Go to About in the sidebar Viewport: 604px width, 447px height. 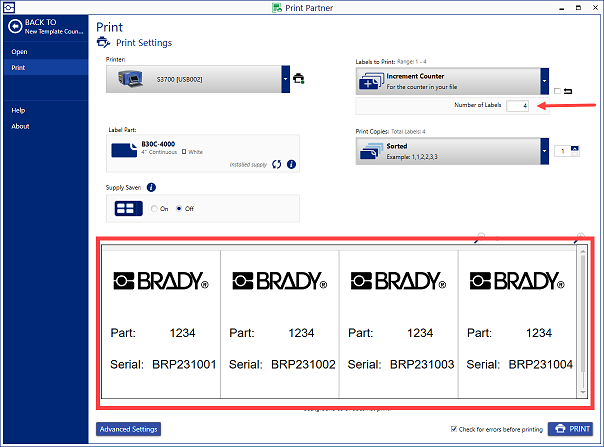(x=21, y=126)
